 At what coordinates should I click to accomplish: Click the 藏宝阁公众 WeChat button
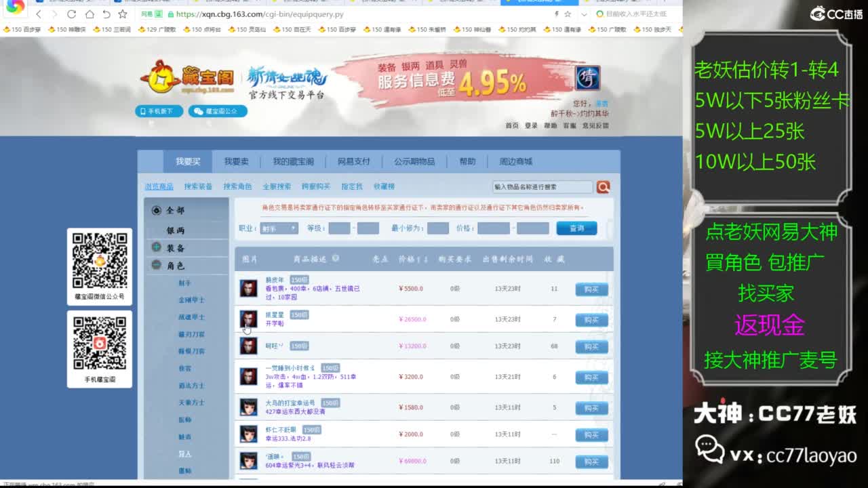click(x=218, y=111)
